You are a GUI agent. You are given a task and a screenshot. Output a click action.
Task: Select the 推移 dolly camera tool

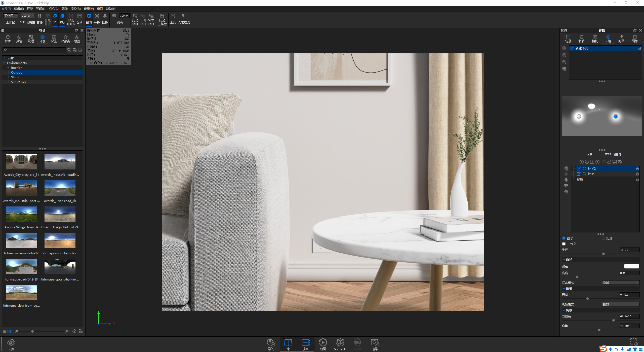coord(105,19)
